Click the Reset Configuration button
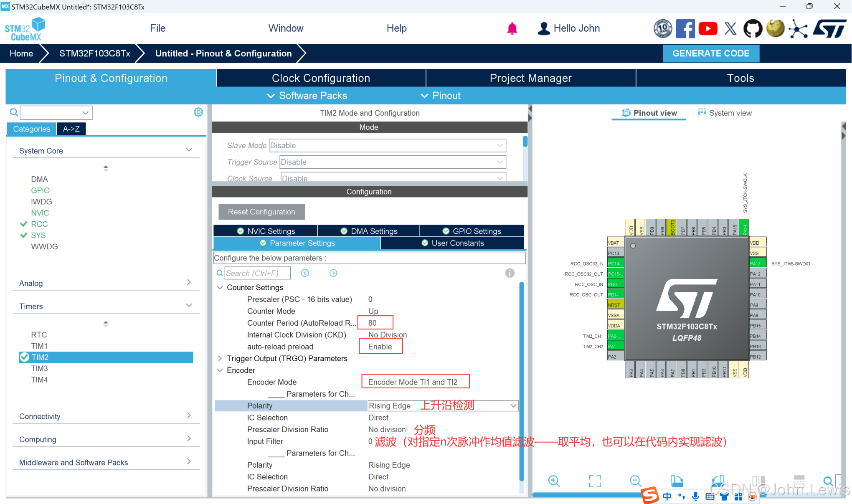Viewport: 852px width, 504px height. point(261,212)
